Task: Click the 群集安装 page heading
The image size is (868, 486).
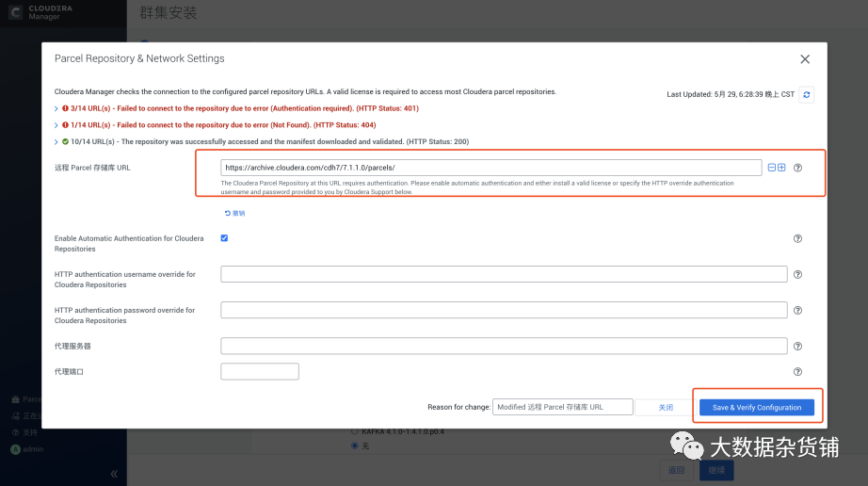Action: point(169,13)
